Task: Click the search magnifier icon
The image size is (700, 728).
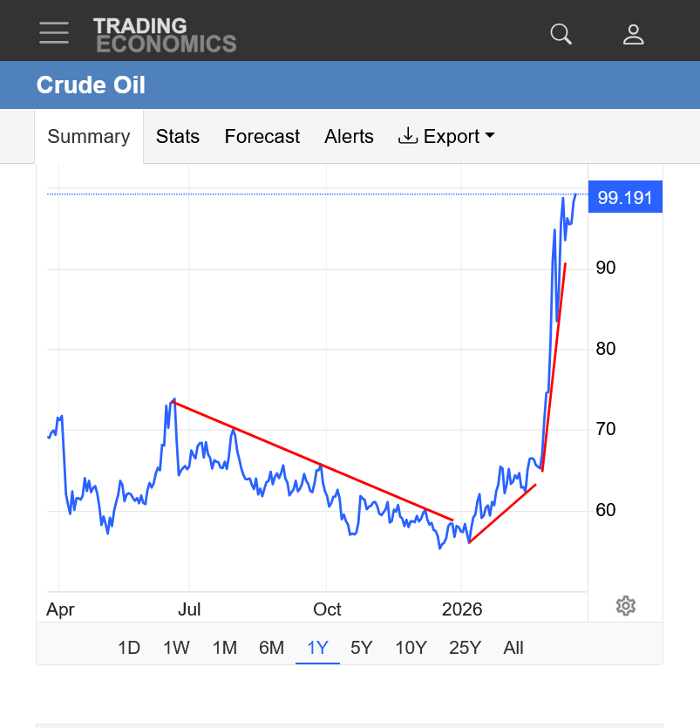Action: tap(561, 34)
